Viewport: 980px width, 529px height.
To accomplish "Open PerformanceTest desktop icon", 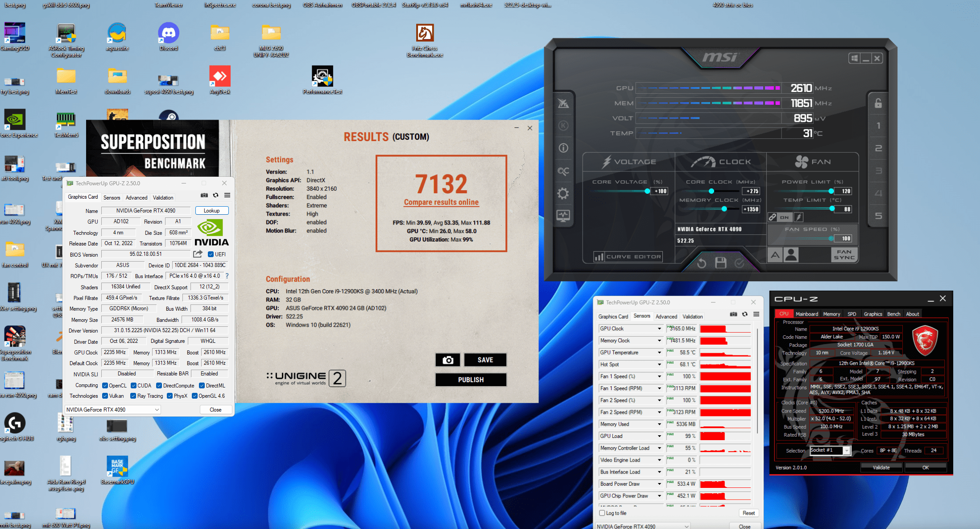I will 323,80.
